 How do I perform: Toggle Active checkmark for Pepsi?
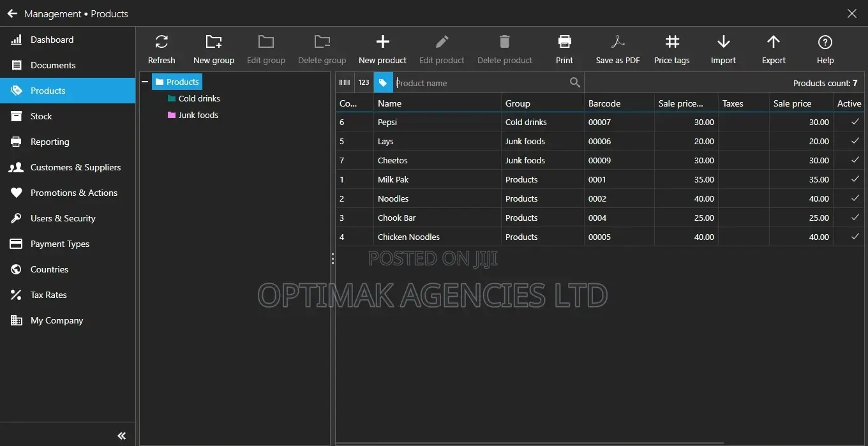click(x=855, y=121)
